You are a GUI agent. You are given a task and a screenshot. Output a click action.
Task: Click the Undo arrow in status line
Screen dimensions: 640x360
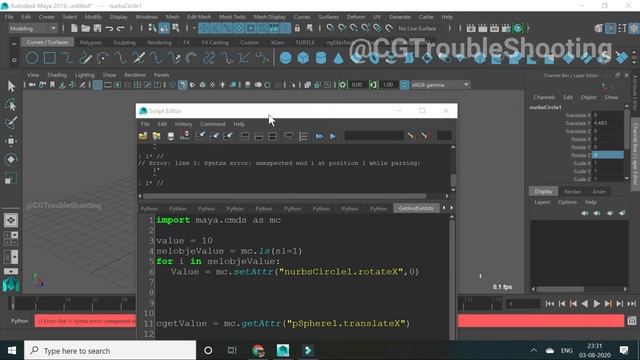point(109,28)
